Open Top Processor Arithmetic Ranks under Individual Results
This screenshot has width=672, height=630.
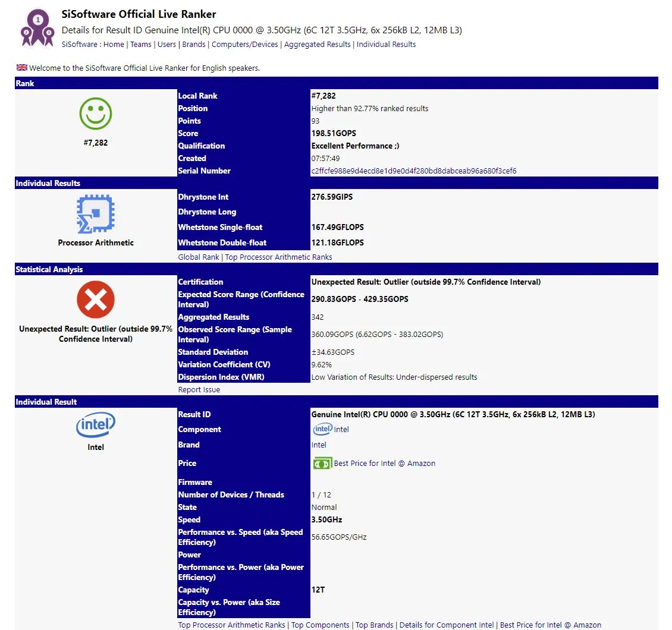pyautogui.click(x=278, y=257)
